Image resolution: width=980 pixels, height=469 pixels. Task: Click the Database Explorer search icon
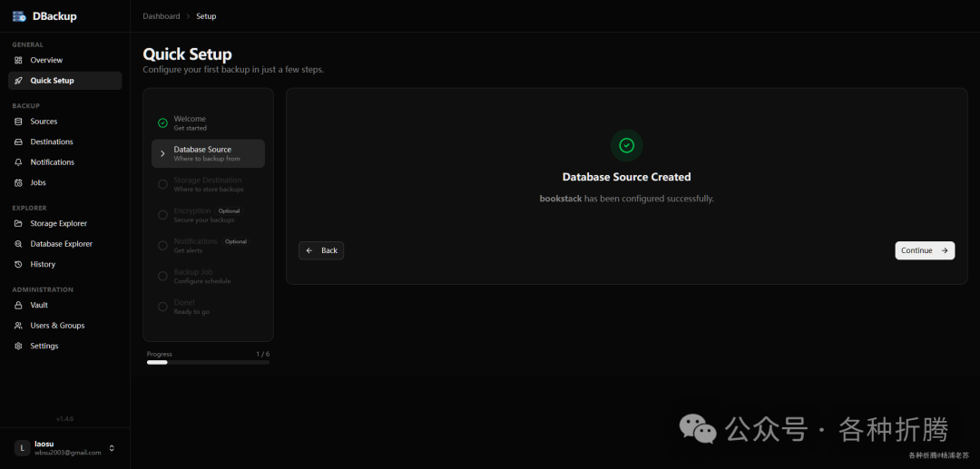tap(18, 244)
